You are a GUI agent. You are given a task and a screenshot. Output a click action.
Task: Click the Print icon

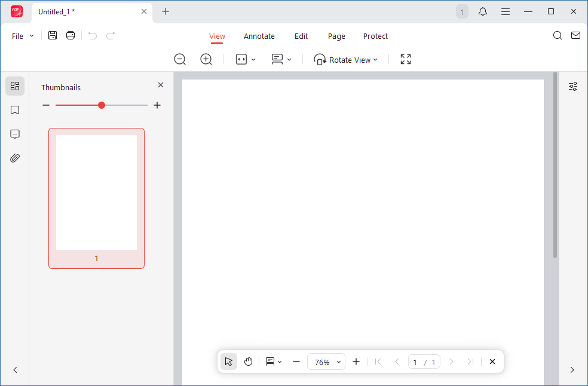[x=71, y=36]
